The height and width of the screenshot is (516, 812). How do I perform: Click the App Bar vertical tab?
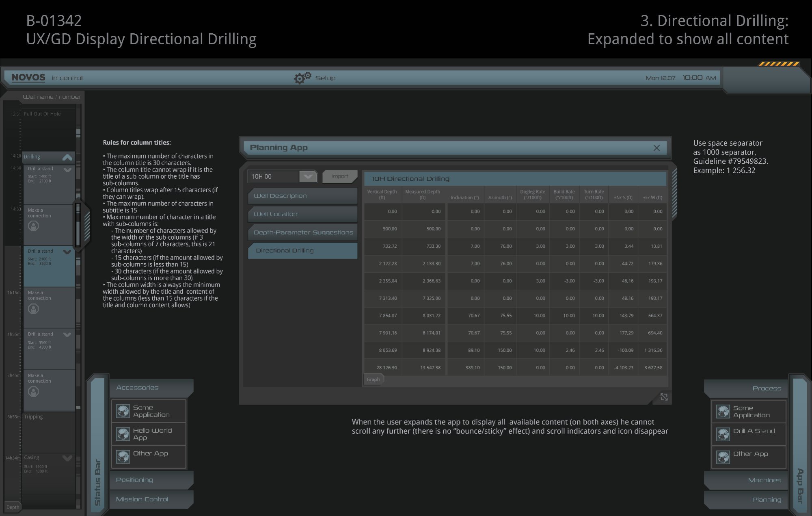(x=800, y=445)
